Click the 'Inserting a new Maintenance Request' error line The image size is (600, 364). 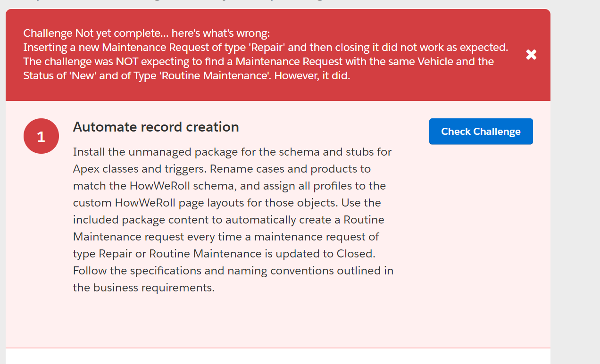265,48
